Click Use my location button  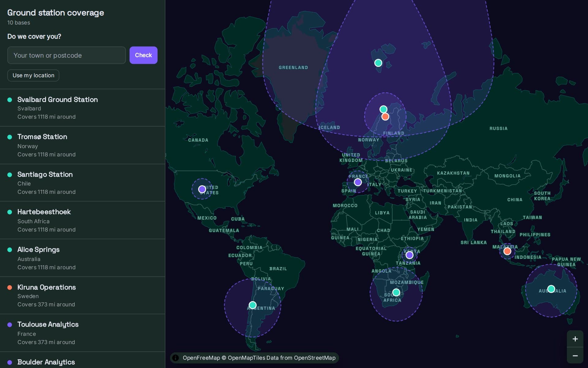tap(33, 75)
